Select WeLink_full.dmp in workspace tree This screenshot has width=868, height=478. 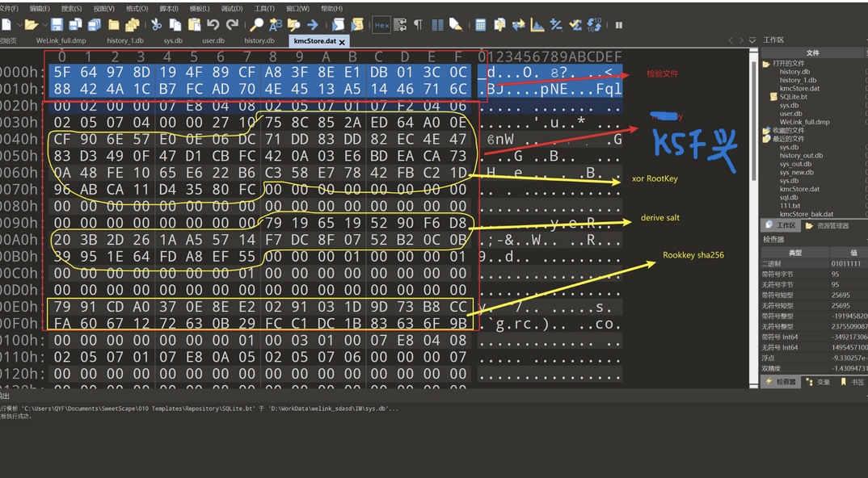point(804,122)
